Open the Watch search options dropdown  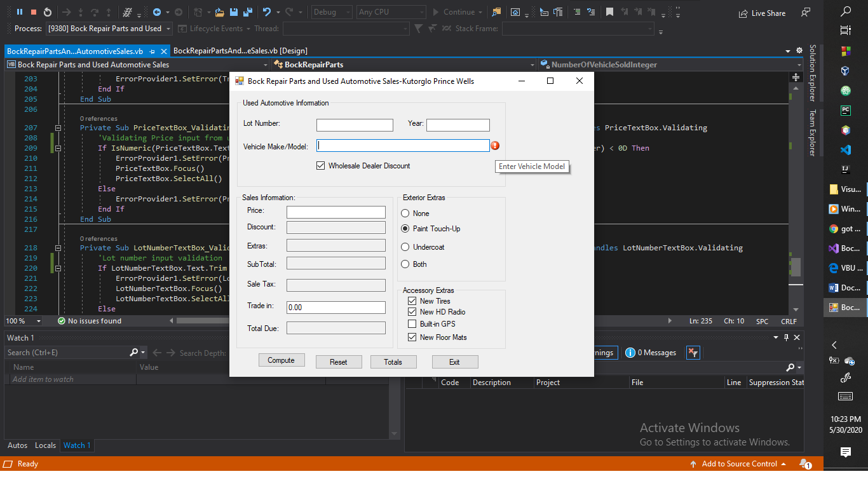coord(143,352)
